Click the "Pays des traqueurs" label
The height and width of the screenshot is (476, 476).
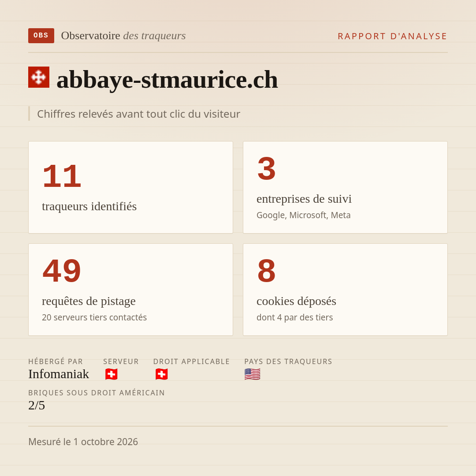288,361
